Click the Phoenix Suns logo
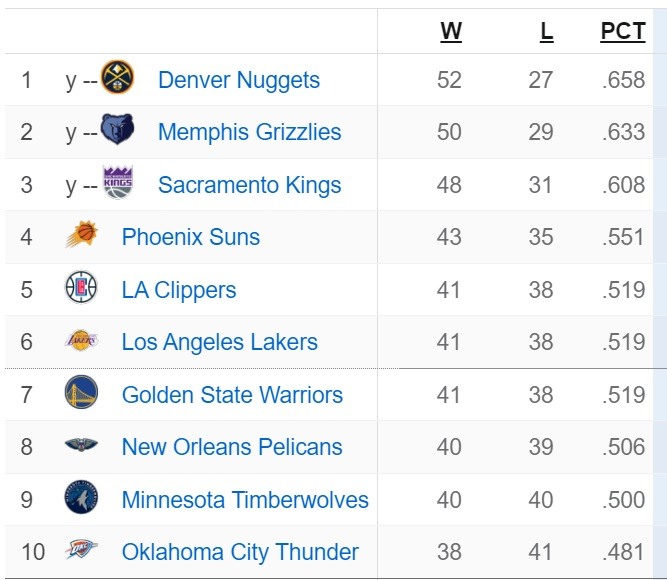Screen dimensions: 667x580 coord(82,234)
